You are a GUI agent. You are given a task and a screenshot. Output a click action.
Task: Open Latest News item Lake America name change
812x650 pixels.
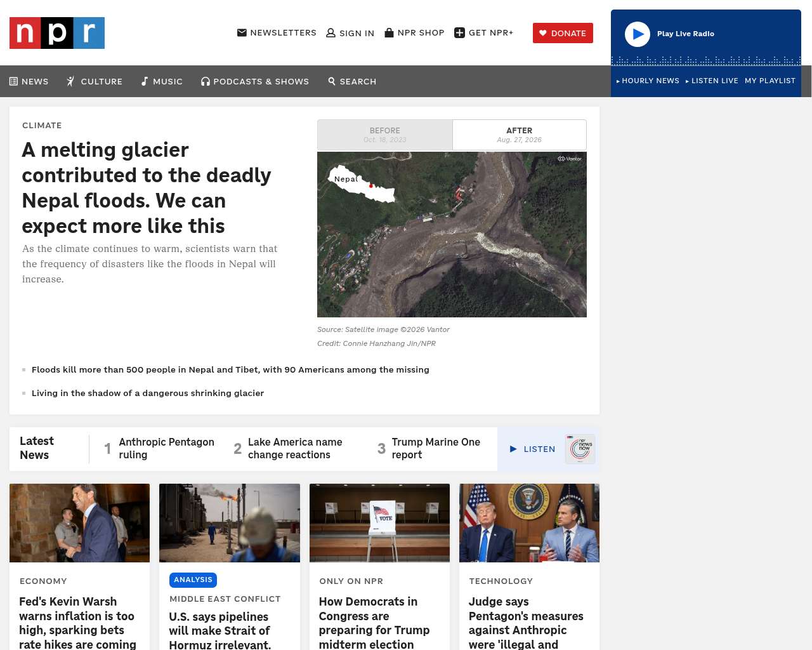coord(295,448)
